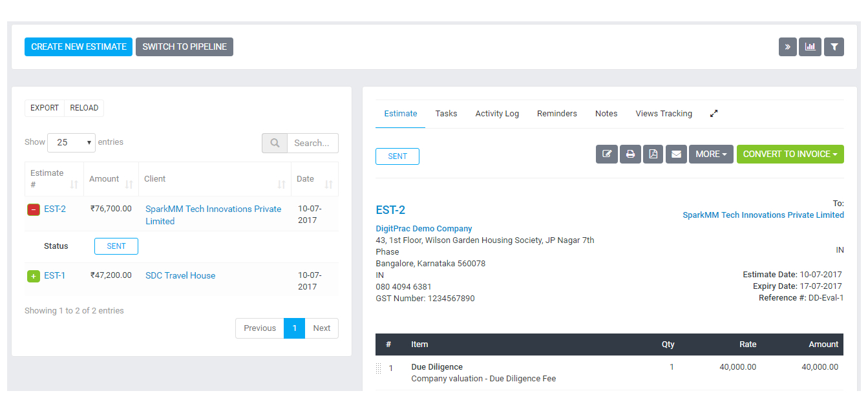Viewport: 868px width, 413px height.
Task: Open the SDC Travel House client link
Action: (180, 276)
